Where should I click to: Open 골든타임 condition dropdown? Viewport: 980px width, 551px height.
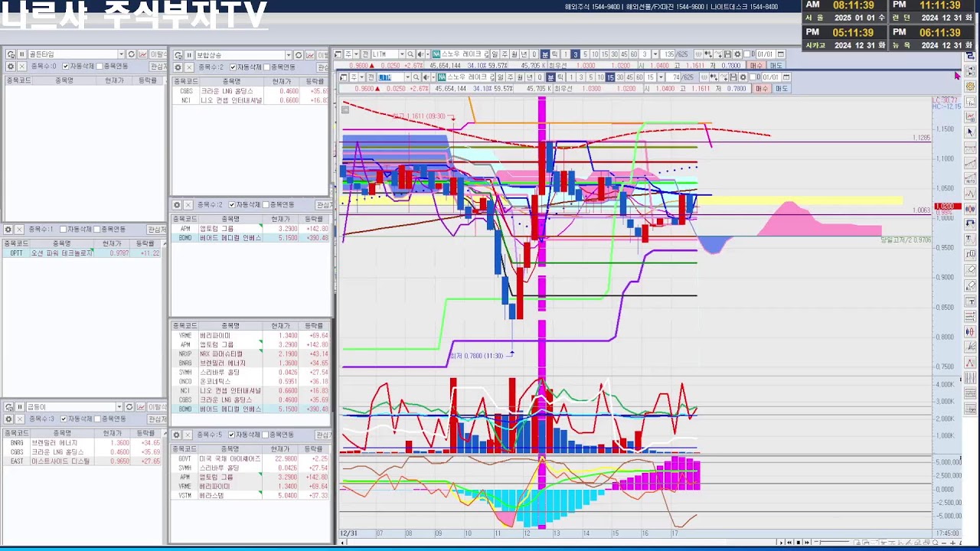click(121, 54)
